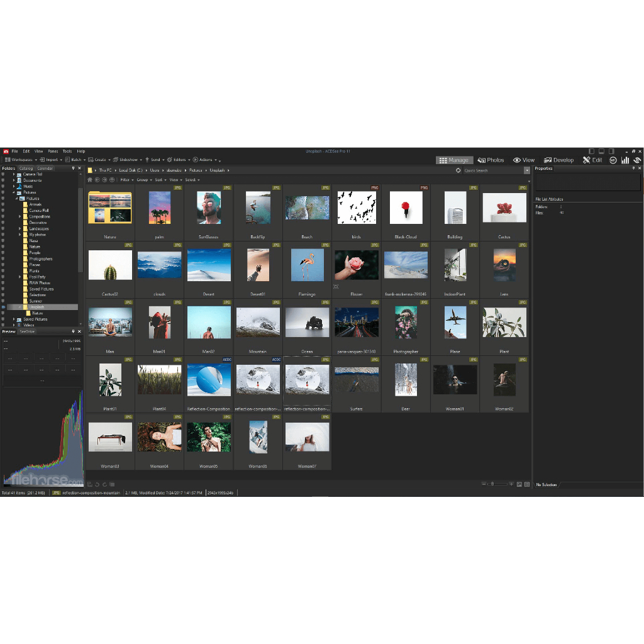Switch to the Catalog tab
This screenshot has width=644, height=644.
(x=26, y=169)
